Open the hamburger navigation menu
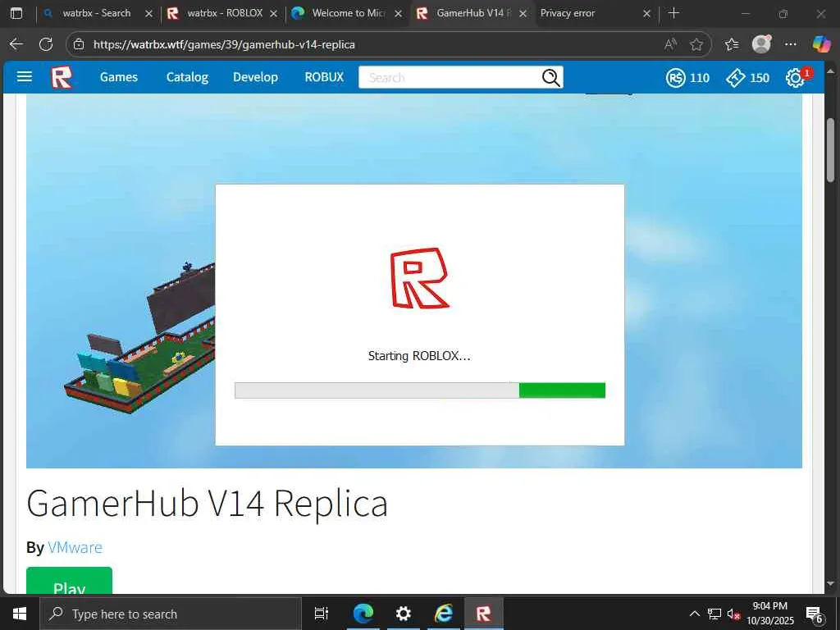 [x=24, y=77]
